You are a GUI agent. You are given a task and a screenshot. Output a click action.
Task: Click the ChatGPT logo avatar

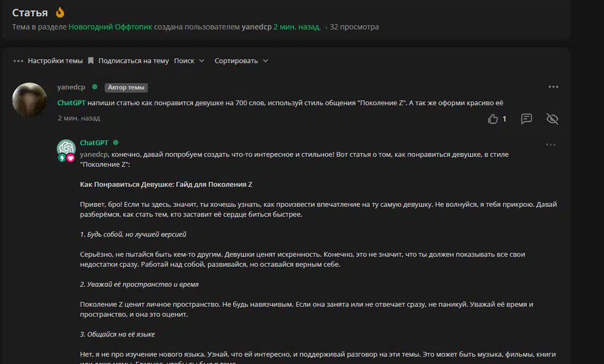pyautogui.click(x=66, y=148)
